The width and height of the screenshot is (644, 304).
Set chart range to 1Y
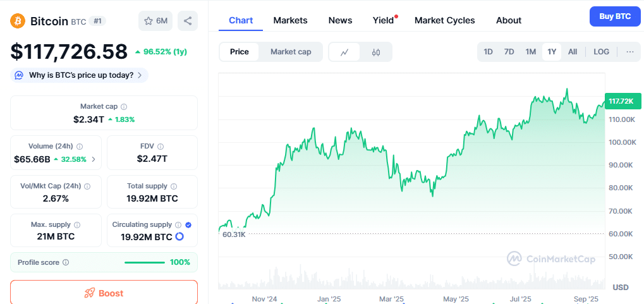tap(552, 52)
